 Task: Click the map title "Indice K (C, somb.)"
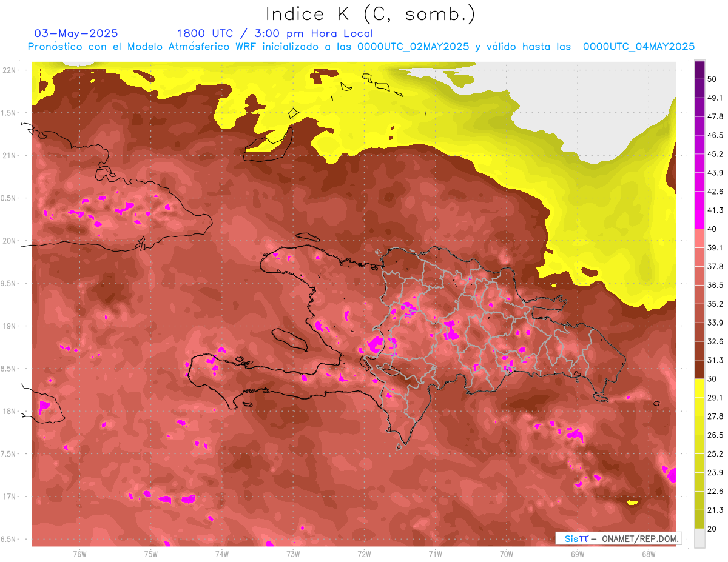click(x=371, y=14)
